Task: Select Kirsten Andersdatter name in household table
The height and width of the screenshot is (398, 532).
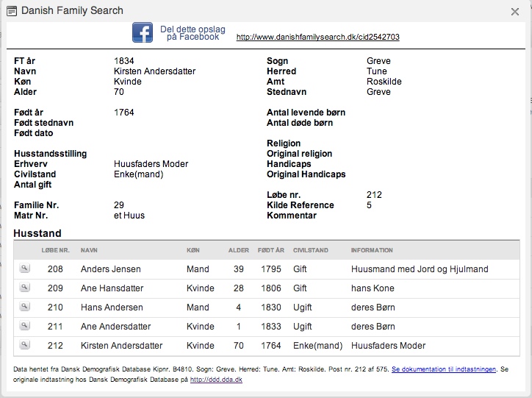Action: pyautogui.click(x=121, y=346)
